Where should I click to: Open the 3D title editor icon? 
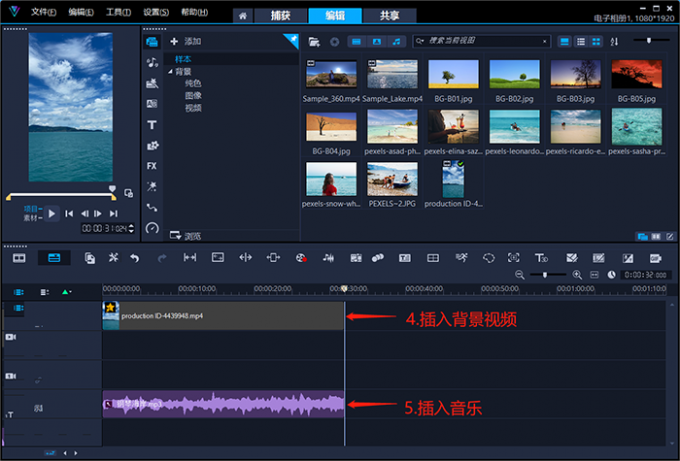tap(541, 258)
